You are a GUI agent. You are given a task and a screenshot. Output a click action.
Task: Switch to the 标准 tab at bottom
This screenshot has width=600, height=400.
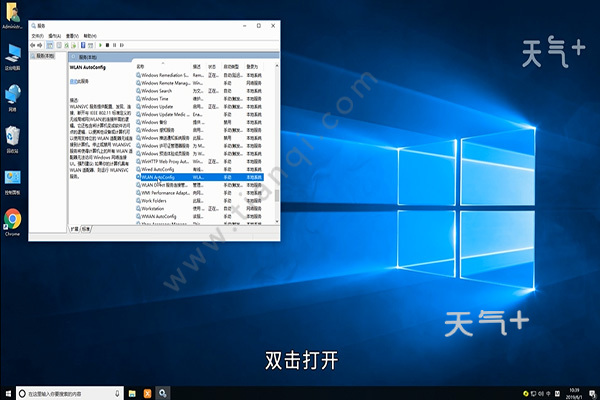point(86,229)
